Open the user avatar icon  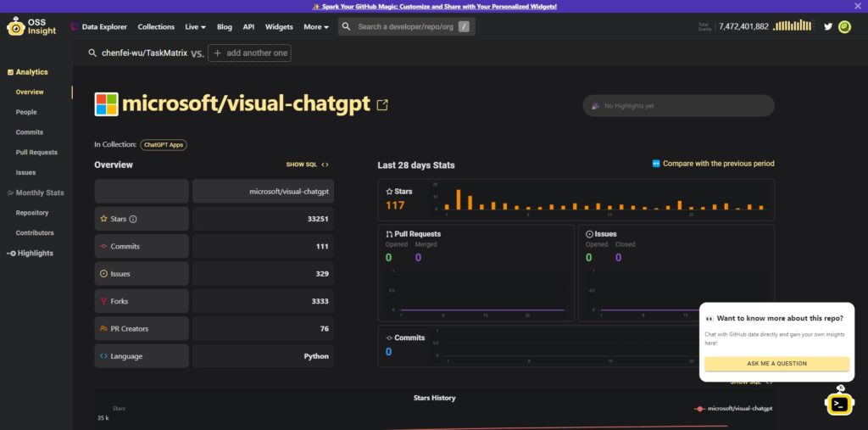click(x=845, y=26)
